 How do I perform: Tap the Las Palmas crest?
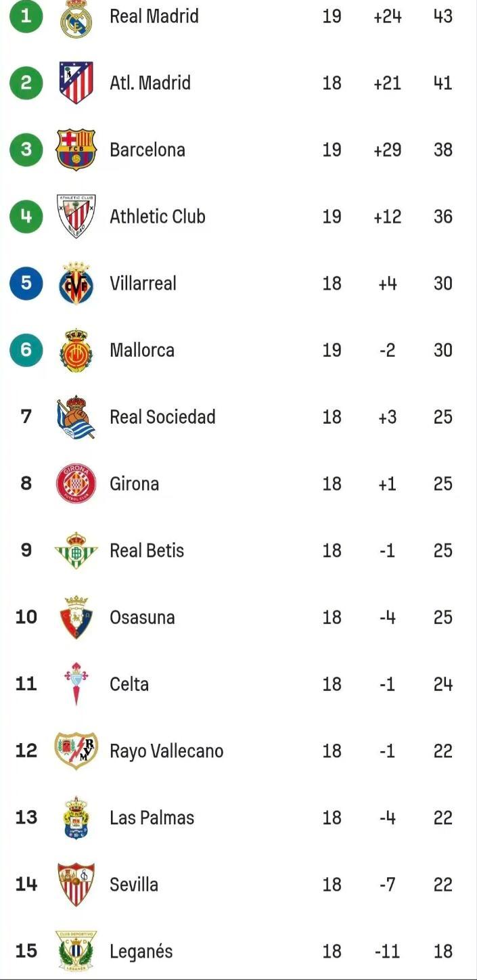click(76, 818)
